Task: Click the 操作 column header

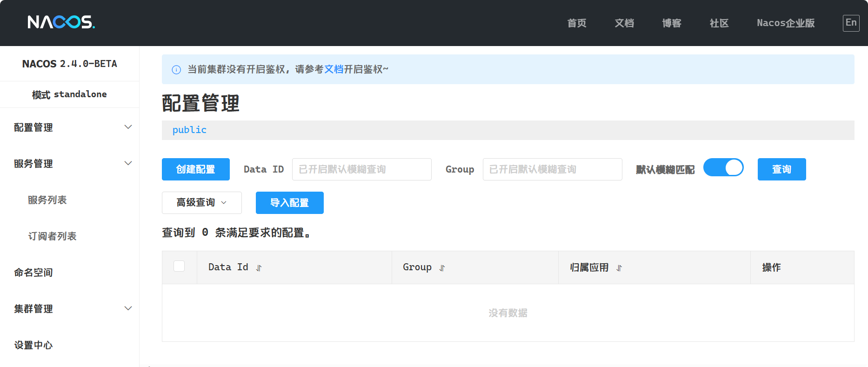Action: pos(771,267)
